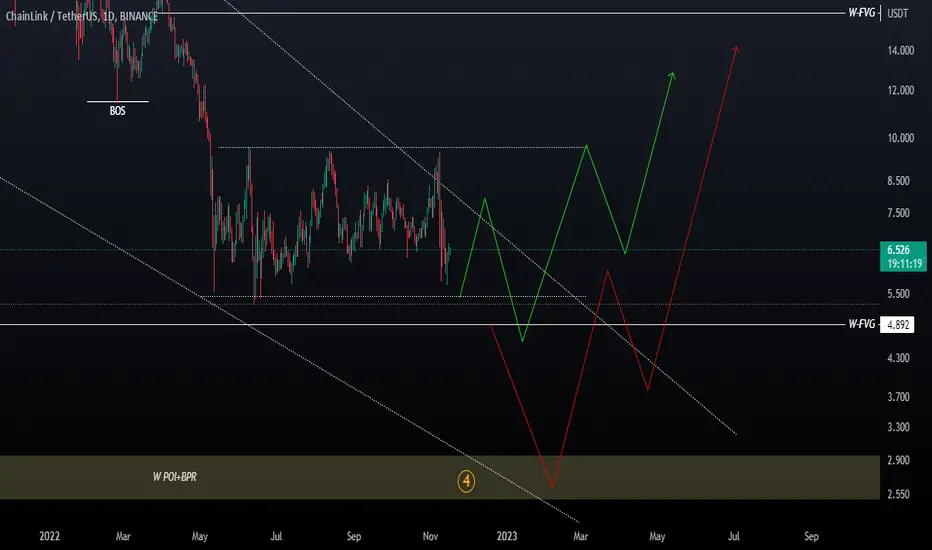
Task: Click the 5.500 price axis label
Action: (x=898, y=294)
